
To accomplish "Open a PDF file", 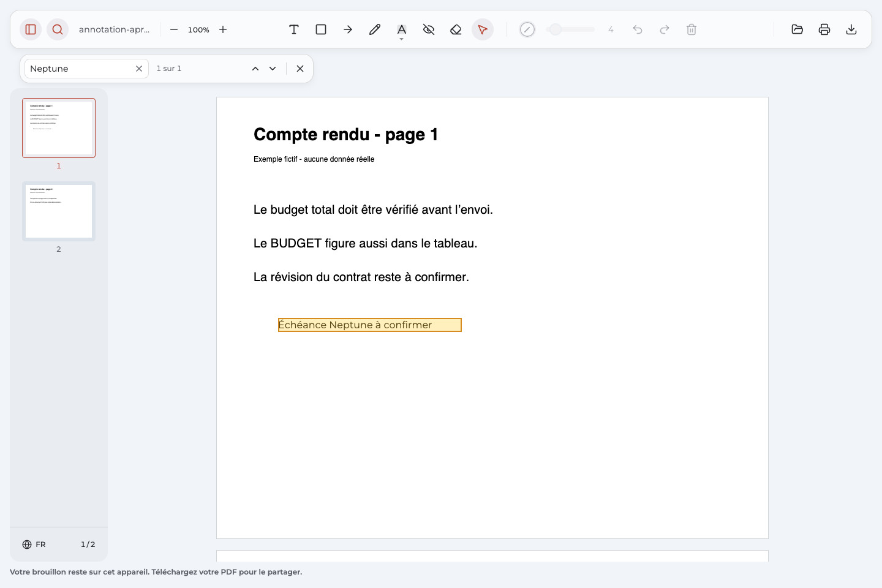I will 797,29.
